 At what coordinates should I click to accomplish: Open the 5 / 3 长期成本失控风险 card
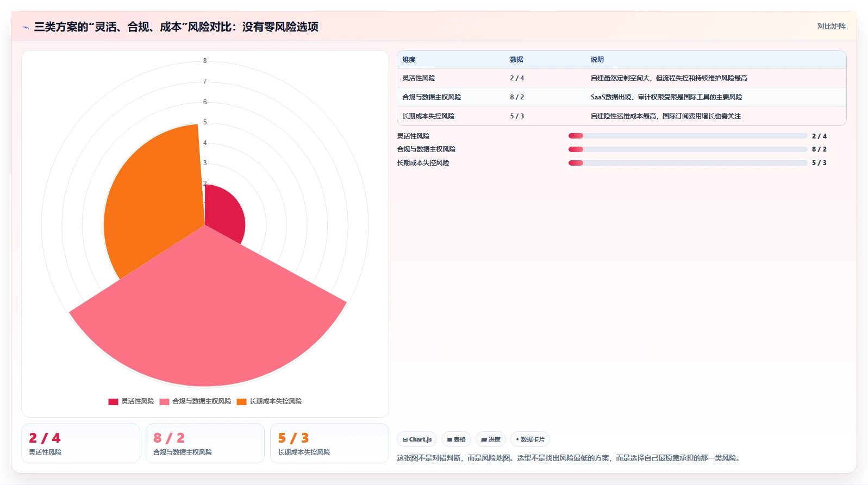(329, 443)
